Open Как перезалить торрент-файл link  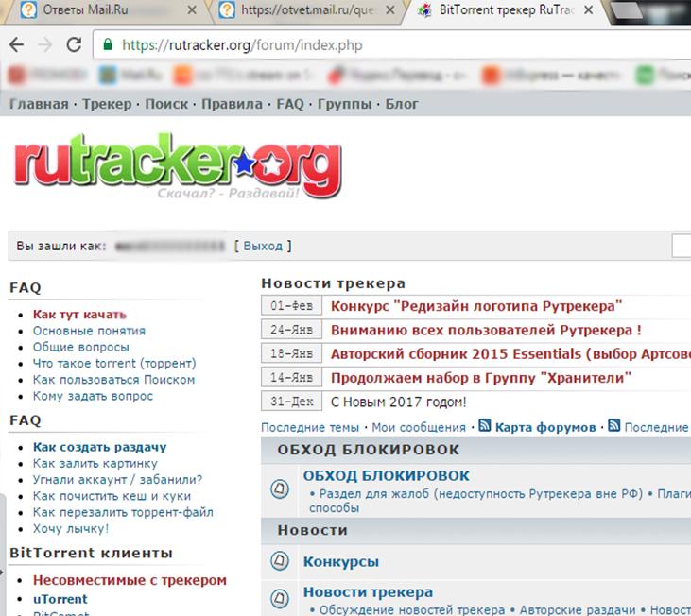pos(123,512)
